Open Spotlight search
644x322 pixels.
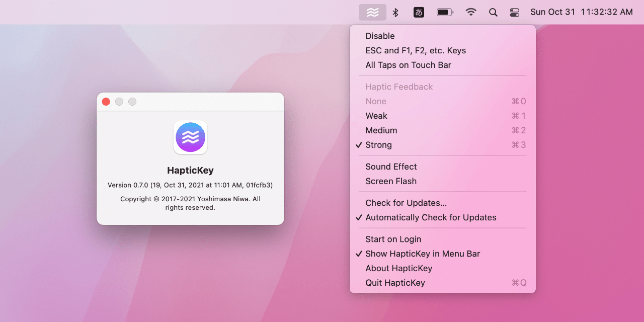click(493, 12)
